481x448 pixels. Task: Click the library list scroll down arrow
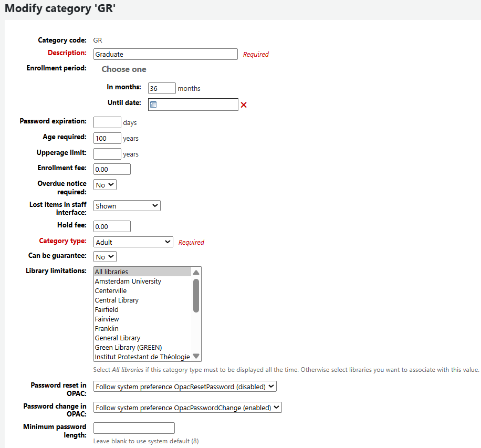(196, 356)
